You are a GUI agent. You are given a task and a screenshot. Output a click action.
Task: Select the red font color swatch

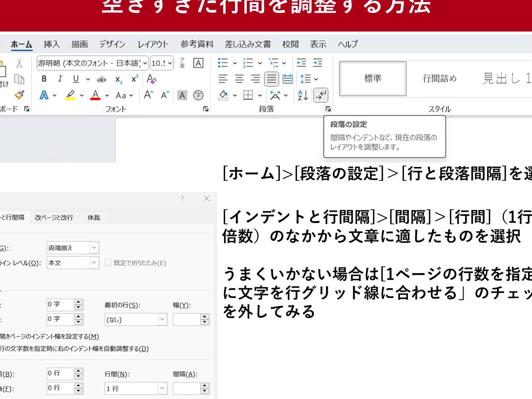point(95,94)
